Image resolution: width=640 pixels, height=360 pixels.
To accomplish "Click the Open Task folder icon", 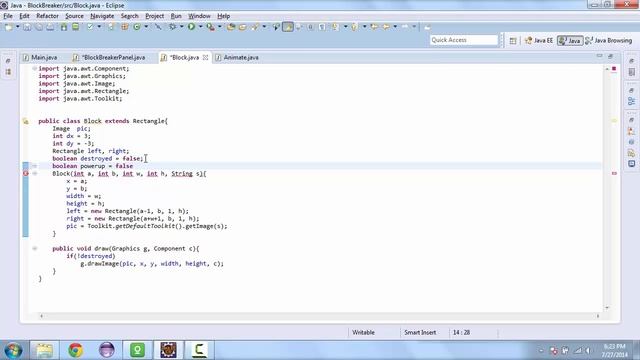I will point(242,27).
